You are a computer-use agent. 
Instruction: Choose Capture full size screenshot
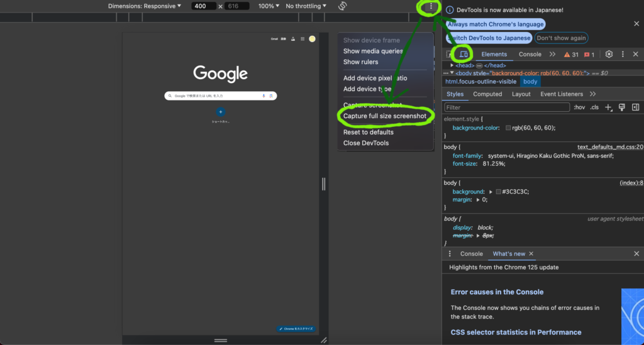click(385, 116)
